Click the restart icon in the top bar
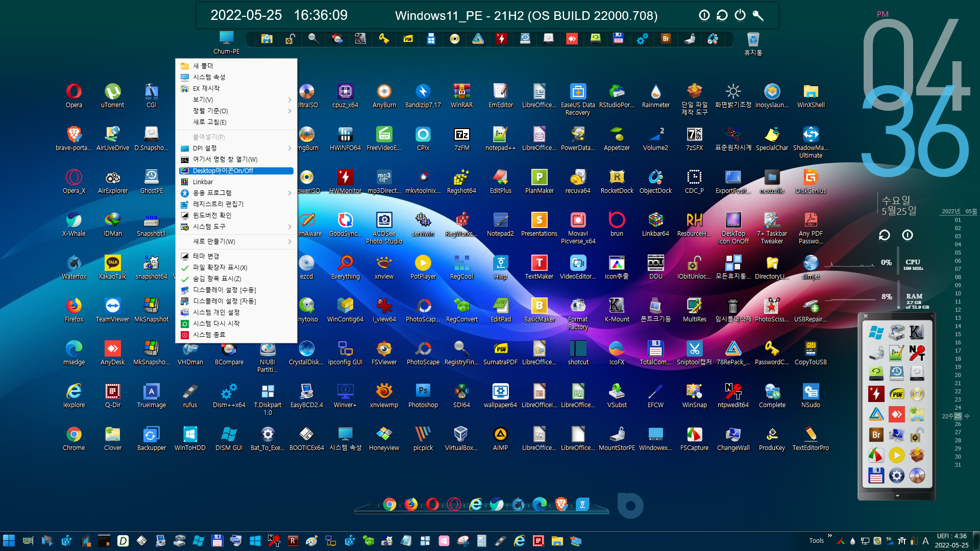 click(722, 15)
